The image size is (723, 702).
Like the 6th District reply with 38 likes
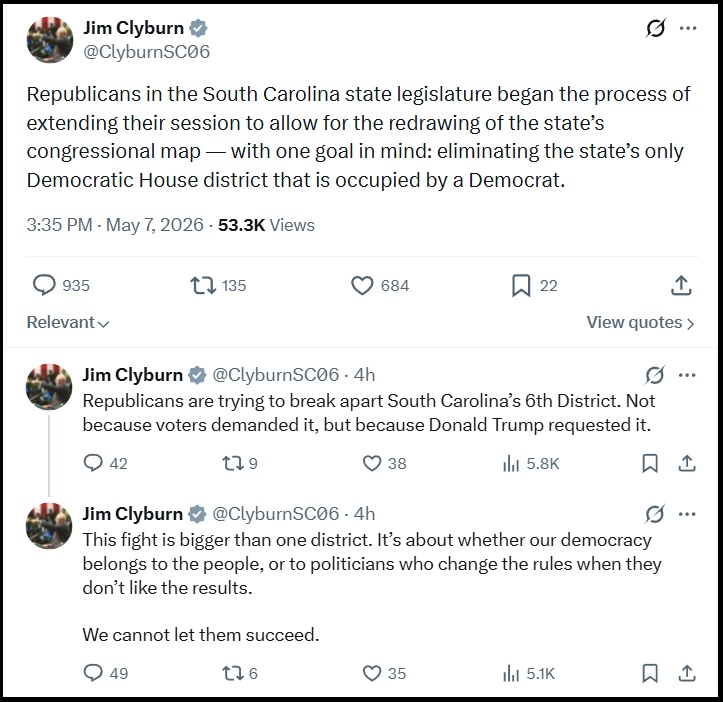(x=384, y=463)
